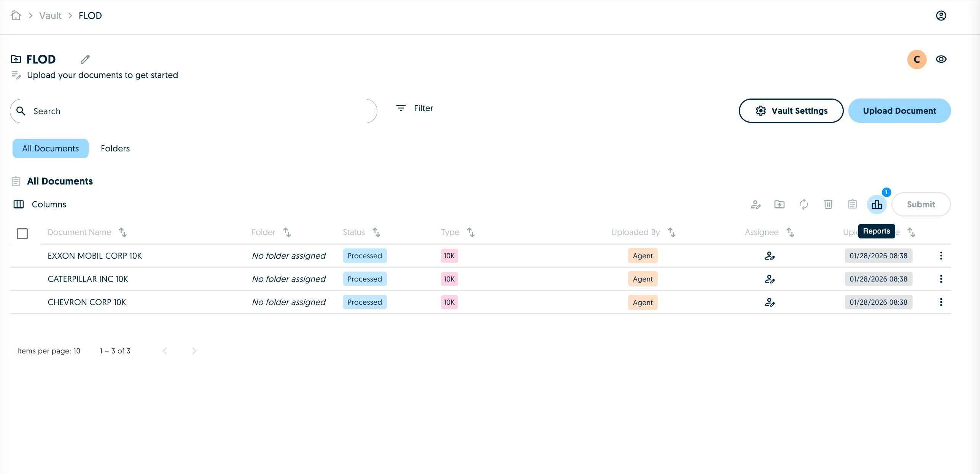Click the assign user toolbar icon
The height and width of the screenshot is (474, 980).
pyautogui.click(x=756, y=205)
